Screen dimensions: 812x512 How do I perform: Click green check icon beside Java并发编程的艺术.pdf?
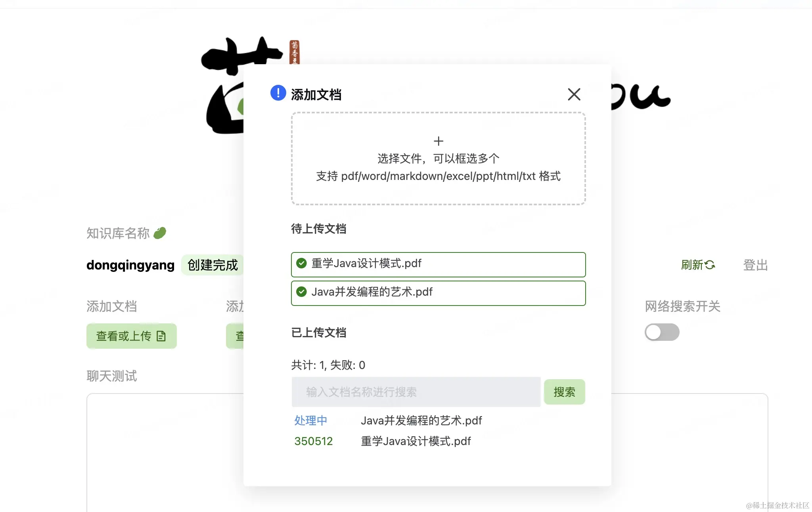coord(301,292)
